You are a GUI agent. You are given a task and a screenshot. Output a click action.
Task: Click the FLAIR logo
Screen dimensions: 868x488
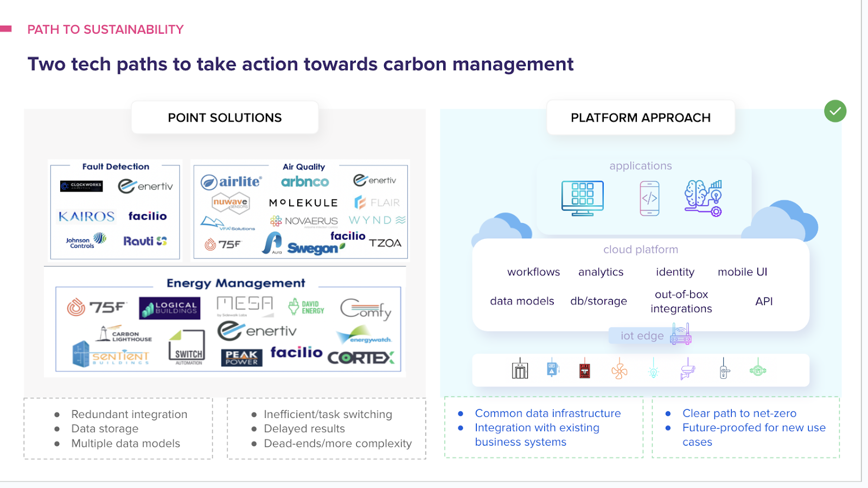(x=377, y=202)
